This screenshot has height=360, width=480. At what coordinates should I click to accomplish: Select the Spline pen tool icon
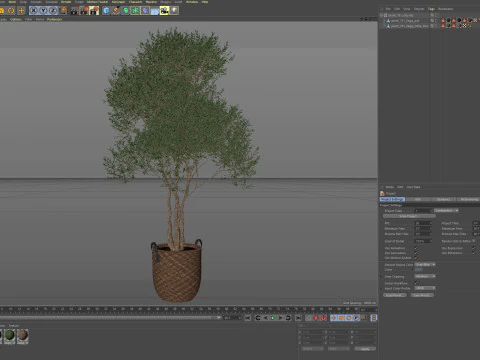click(116, 11)
